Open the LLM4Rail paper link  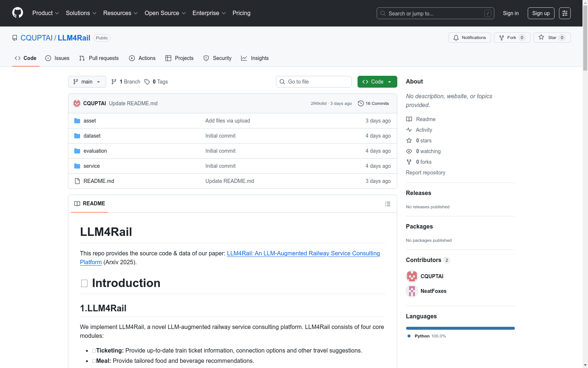pyautogui.click(x=230, y=258)
